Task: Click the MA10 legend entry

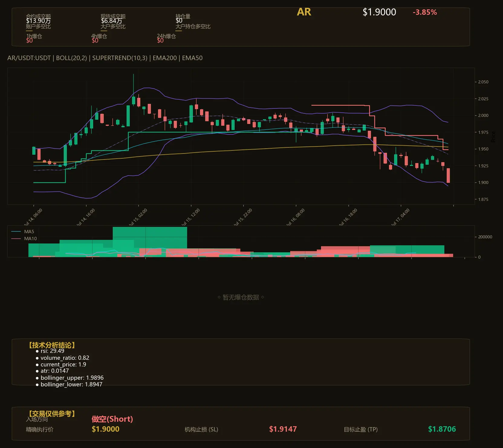Action: (24, 239)
